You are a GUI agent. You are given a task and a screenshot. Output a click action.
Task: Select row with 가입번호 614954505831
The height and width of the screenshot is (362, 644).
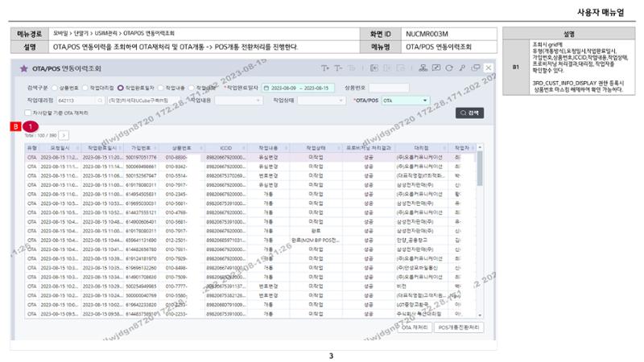[x=251, y=194]
